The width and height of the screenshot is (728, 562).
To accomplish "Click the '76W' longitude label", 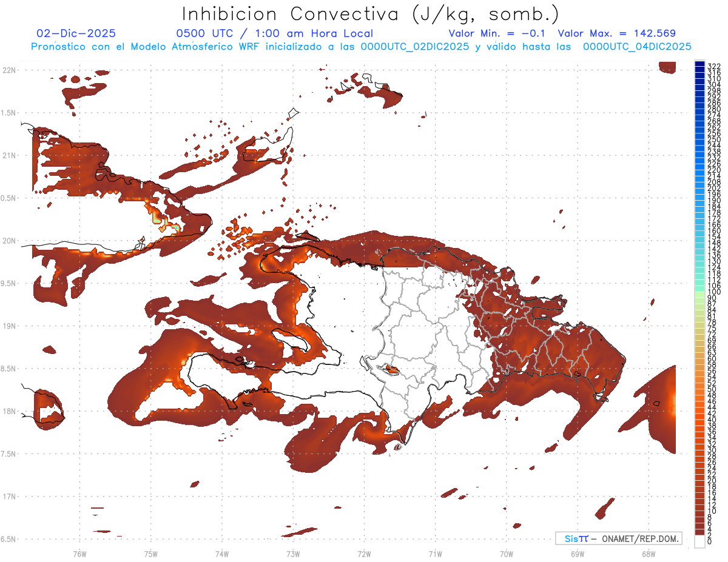I will pyautogui.click(x=79, y=554).
